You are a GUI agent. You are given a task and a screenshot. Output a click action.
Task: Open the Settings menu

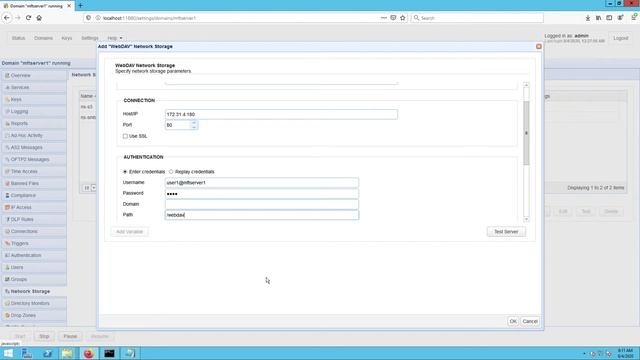point(90,38)
